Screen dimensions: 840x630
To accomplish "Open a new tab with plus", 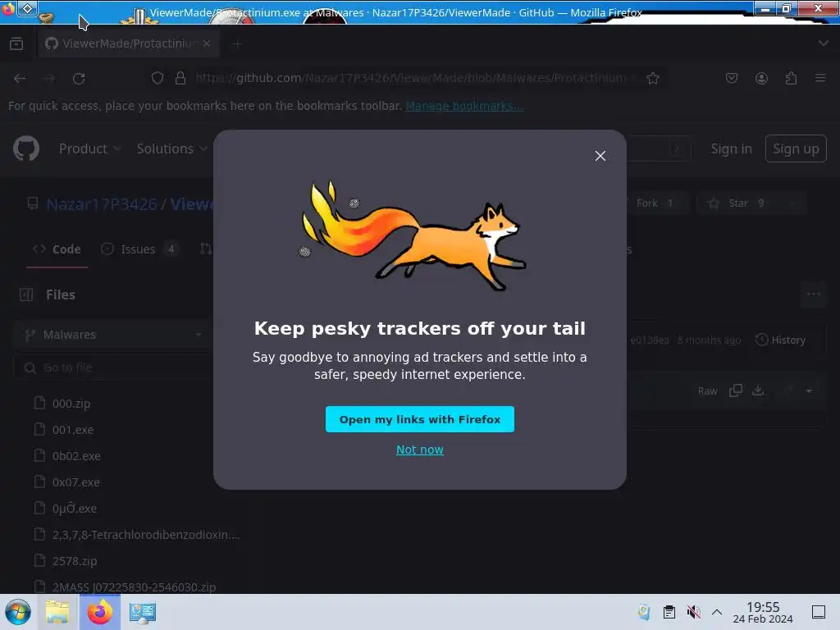I will coord(237,44).
